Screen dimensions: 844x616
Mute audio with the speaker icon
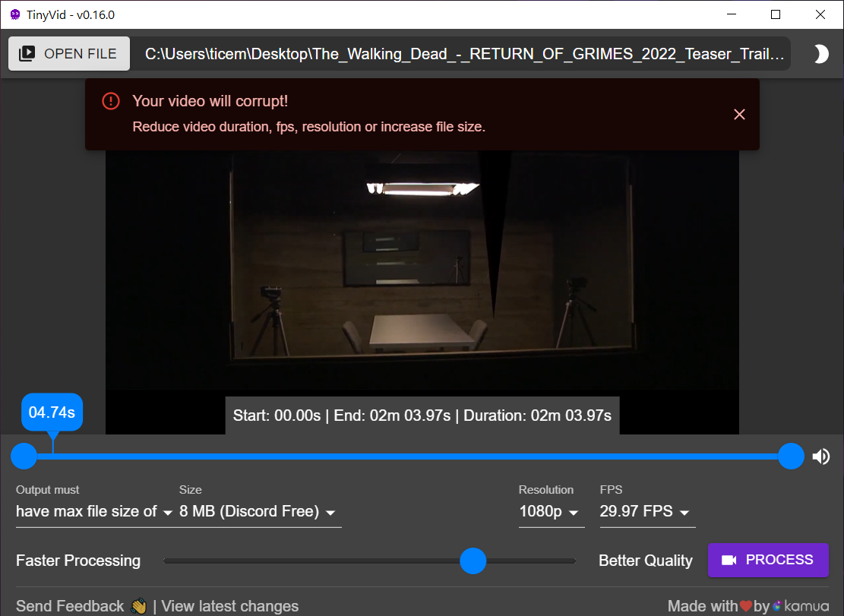click(821, 456)
